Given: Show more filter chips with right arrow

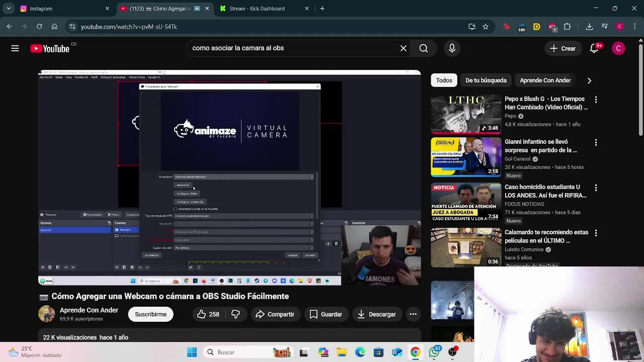Looking at the screenshot, I should (x=589, y=80).
